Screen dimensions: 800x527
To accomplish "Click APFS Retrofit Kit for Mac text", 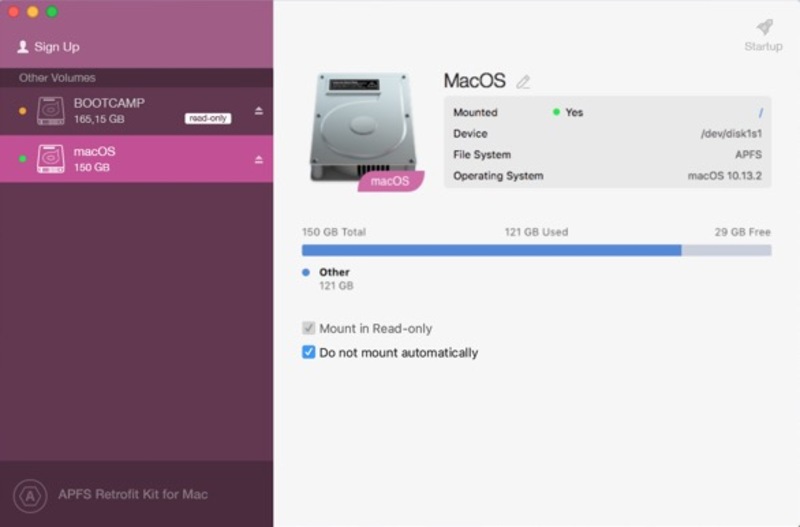I will (133, 494).
